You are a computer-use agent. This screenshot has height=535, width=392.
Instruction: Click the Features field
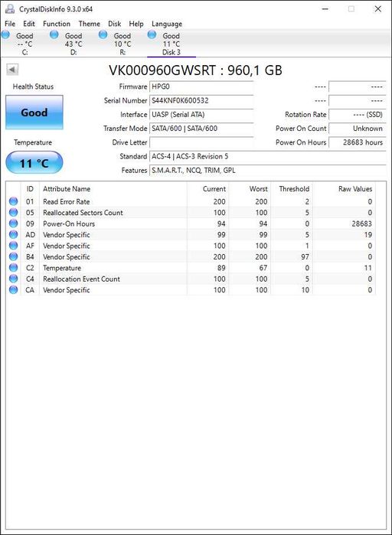(x=268, y=170)
